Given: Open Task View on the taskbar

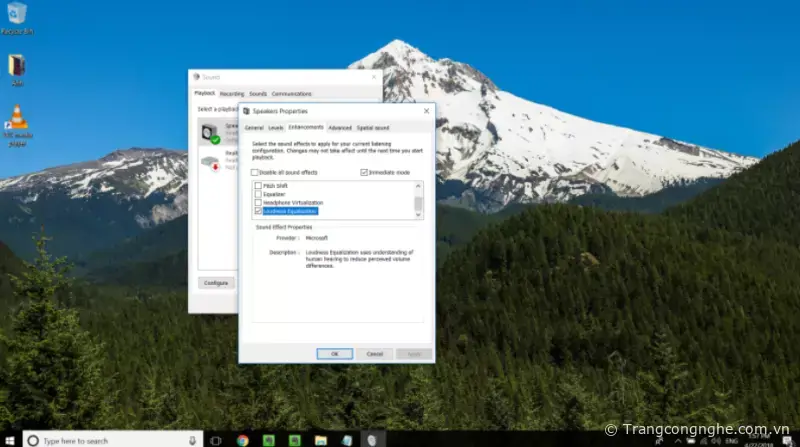Looking at the screenshot, I should click(x=215, y=440).
